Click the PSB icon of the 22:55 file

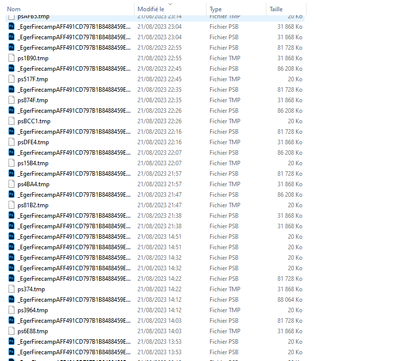coord(12,47)
